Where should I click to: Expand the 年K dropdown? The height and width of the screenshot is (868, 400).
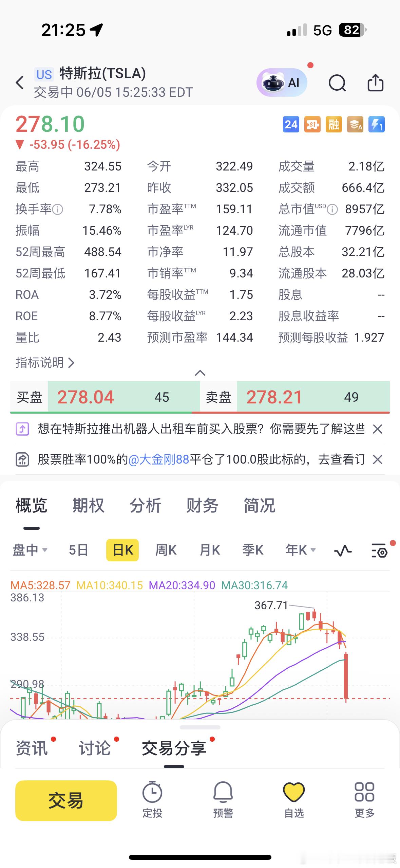tap(301, 550)
